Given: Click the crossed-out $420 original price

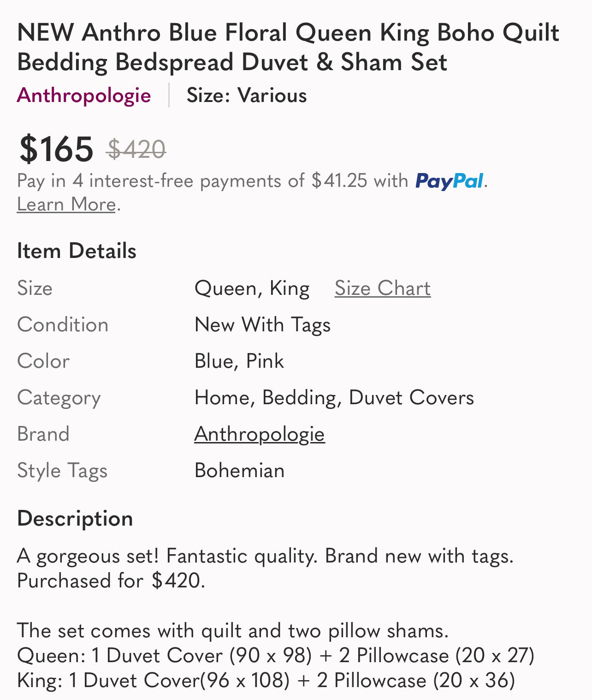Looking at the screenshot, I should (x=136, y=150).
